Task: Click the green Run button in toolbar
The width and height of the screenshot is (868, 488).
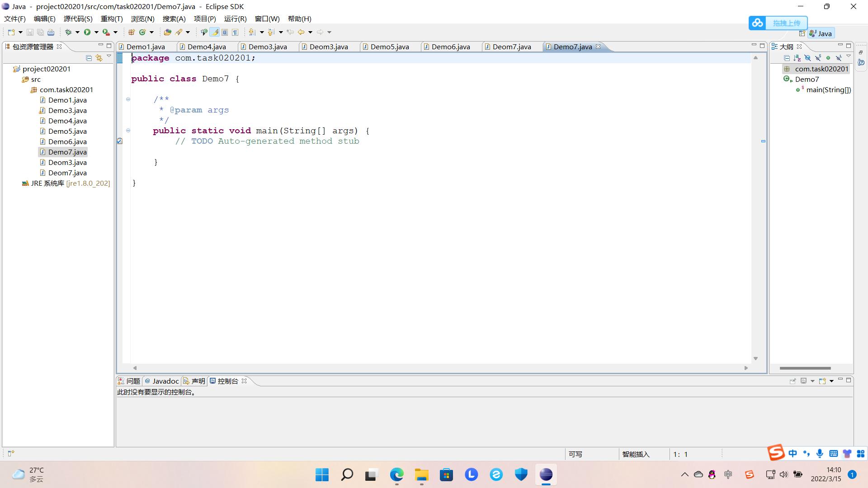Action: (87, 32)
